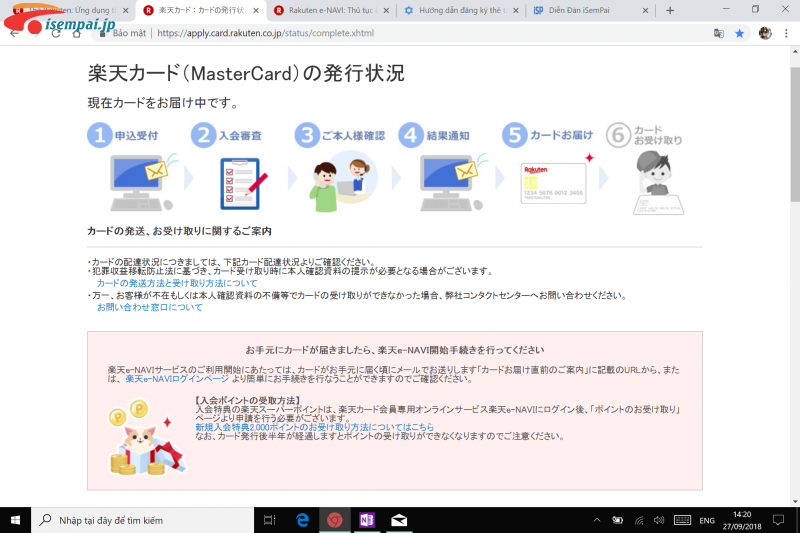
Task: Click step 5 Rakuten card image
Action: 554,183
